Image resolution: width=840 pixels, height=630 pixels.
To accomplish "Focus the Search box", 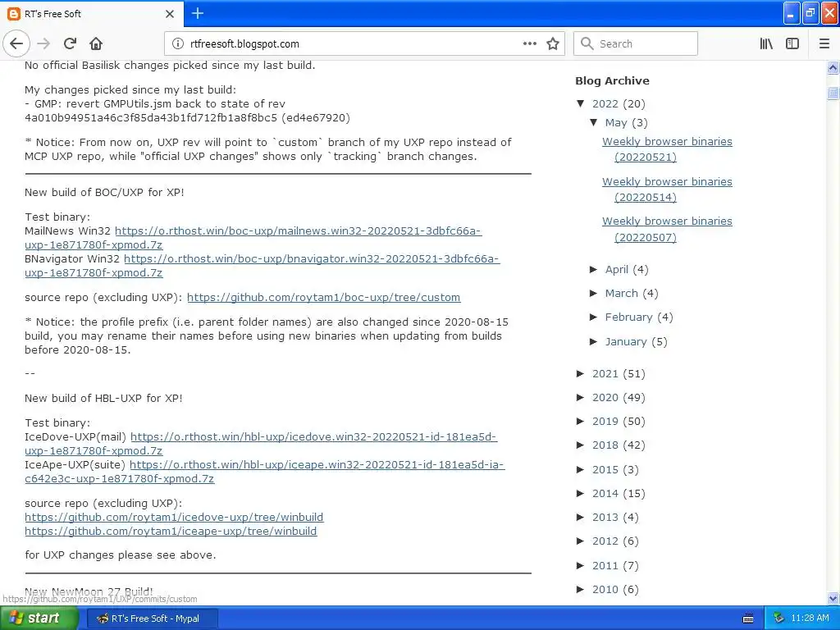I will [x=636, y=43].
